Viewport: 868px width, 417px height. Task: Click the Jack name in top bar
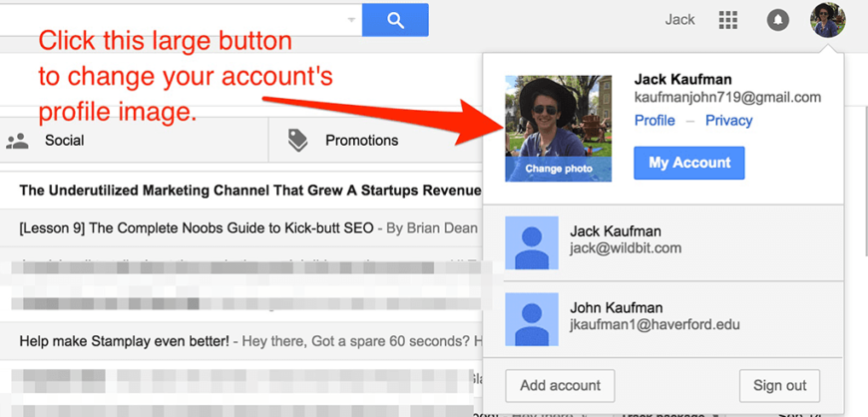679,20
